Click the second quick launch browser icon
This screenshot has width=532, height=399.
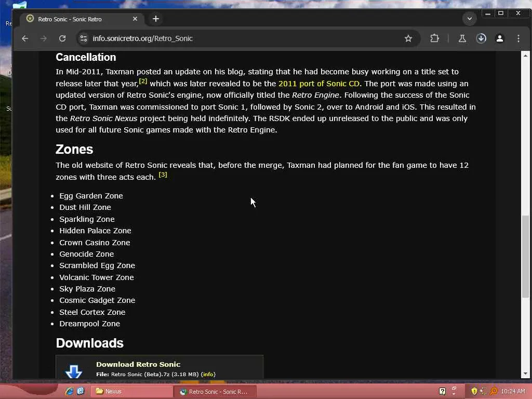click(81, 391)
